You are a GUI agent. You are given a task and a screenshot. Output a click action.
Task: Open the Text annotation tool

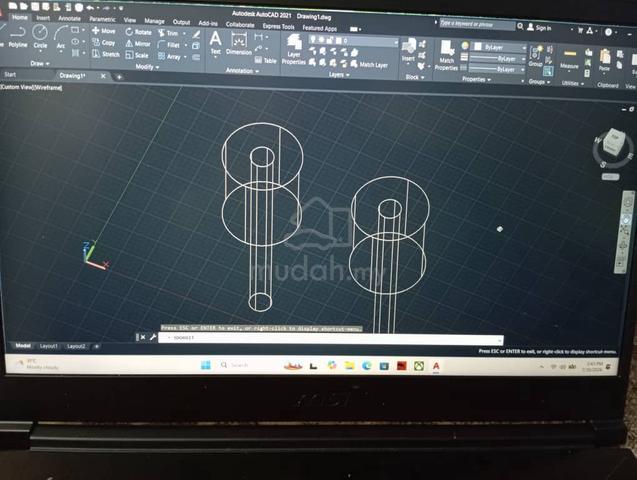tap(215, 43)
